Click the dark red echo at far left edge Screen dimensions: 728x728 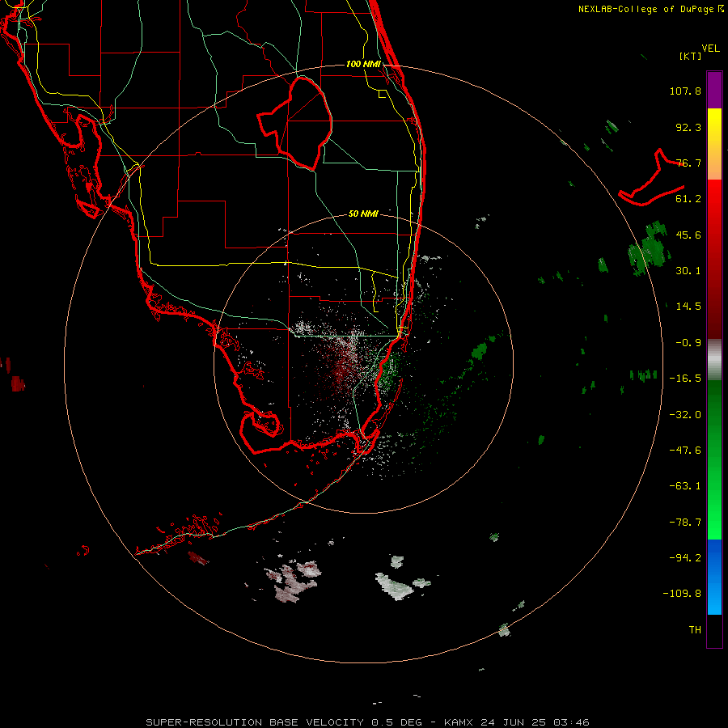tap(17, 383)
